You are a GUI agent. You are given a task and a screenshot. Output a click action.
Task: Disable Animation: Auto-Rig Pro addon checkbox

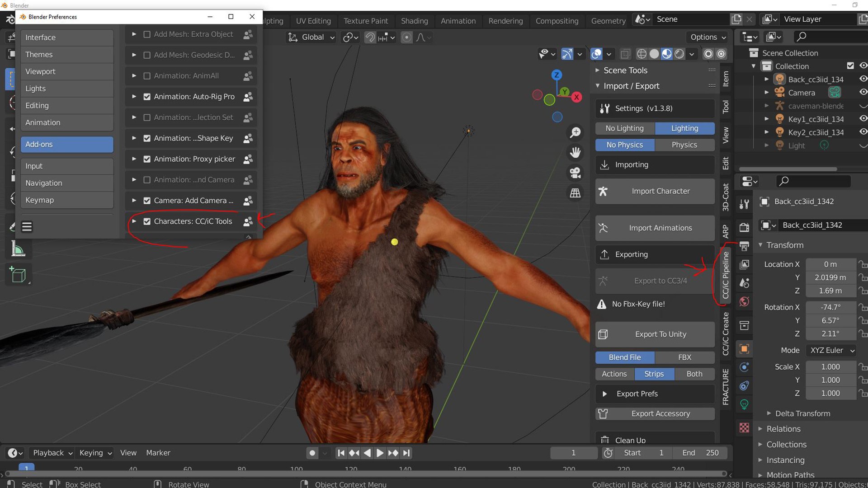pyautogui.click(x=147, y=97)
